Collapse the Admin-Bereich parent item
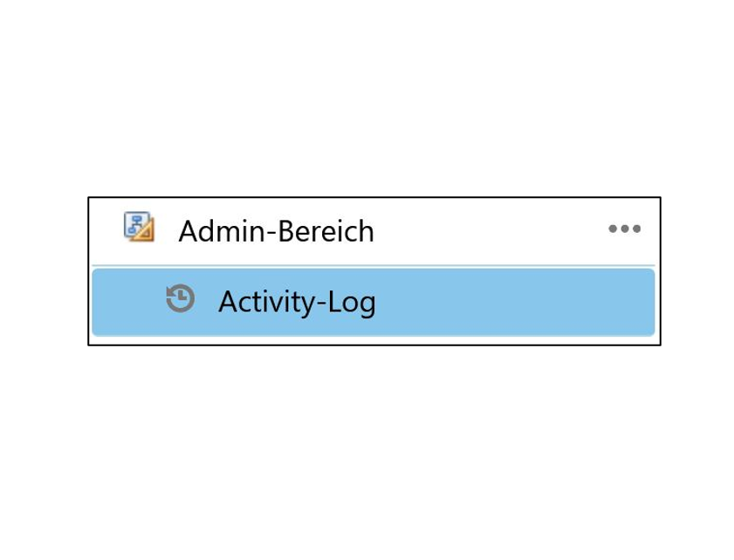Viewport: 734px width, 560px height. 373,231
